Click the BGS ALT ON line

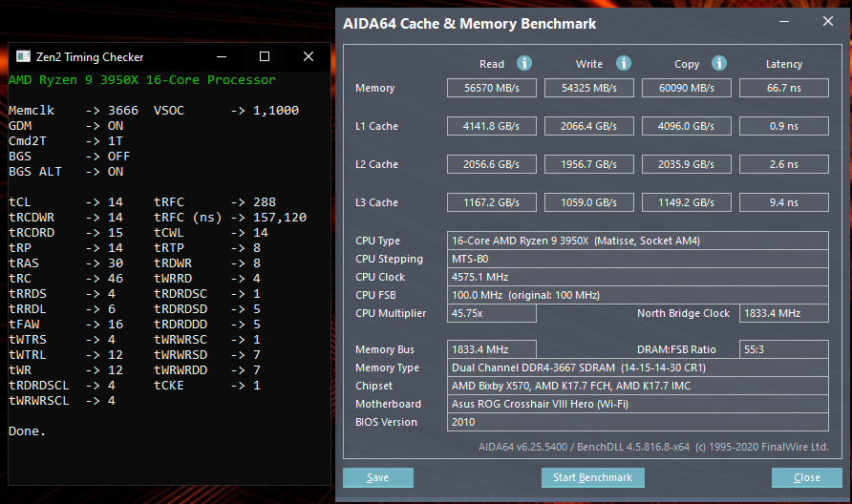coord(66,172)
